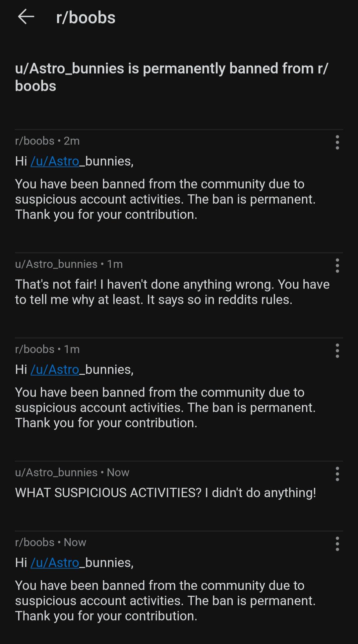Viewport: 358px width, 644px height.
Task: Tap u/Astro_bunnies sender name on Now message
Action: [x=56, y=473]
